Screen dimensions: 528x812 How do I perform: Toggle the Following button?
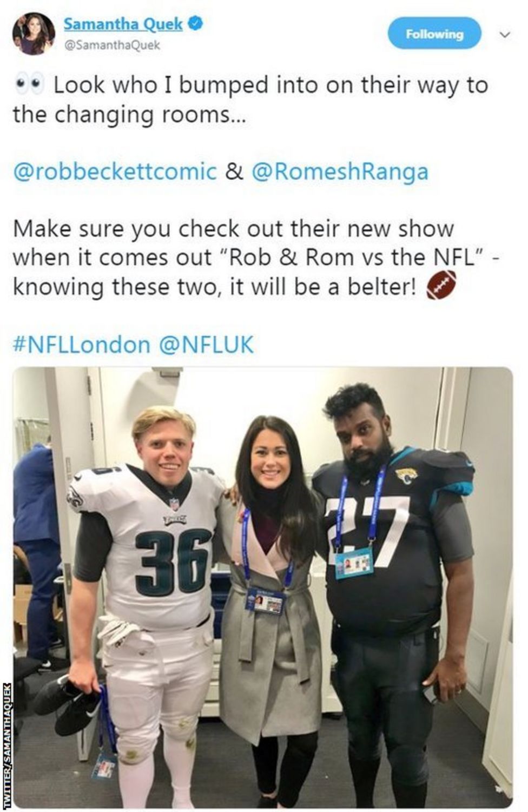434,34
